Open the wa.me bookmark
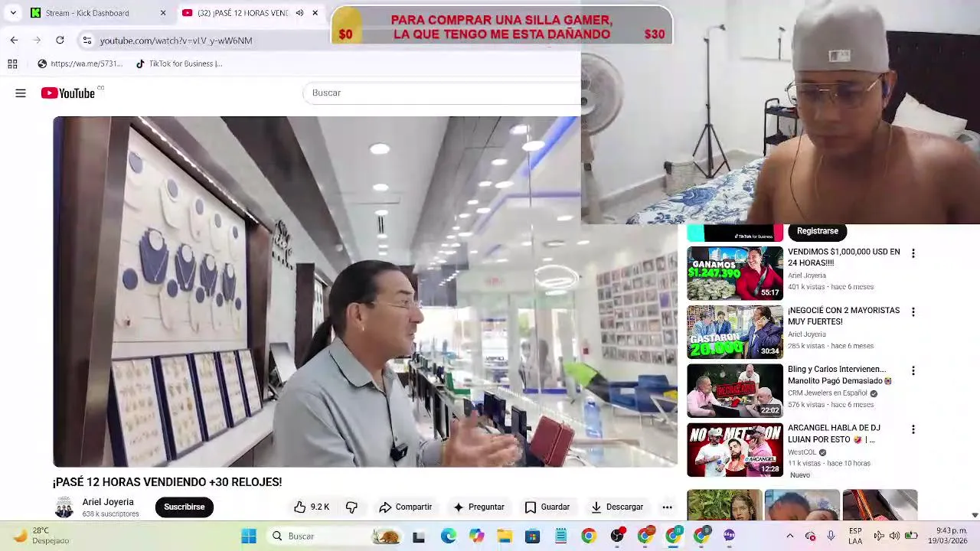The image size is (980, 551). (80, 64)
